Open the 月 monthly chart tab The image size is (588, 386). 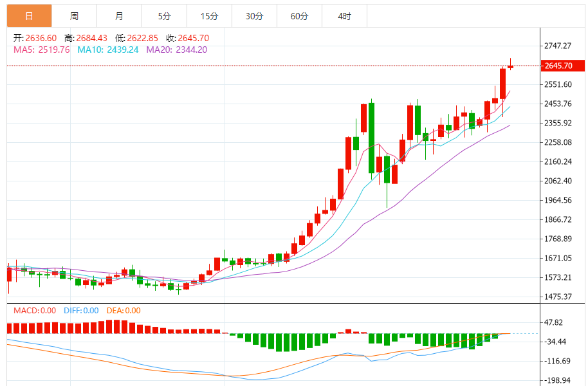(120, 16)
